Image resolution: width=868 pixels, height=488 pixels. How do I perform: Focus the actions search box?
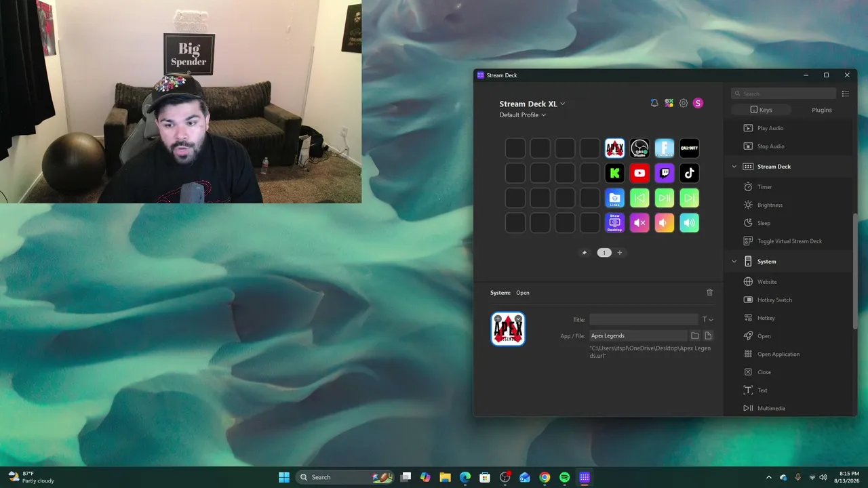click(x=784, y=94)
